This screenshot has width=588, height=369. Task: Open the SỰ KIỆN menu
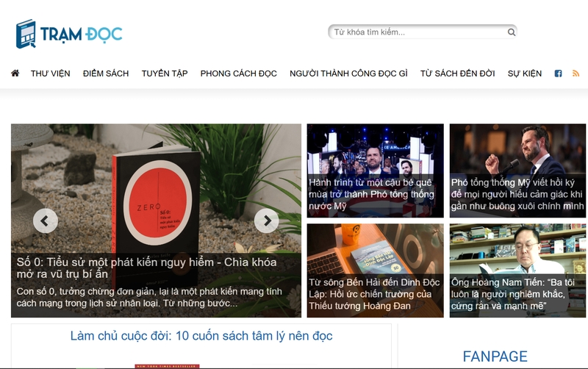pyautogui.click(x=525, y=74)
